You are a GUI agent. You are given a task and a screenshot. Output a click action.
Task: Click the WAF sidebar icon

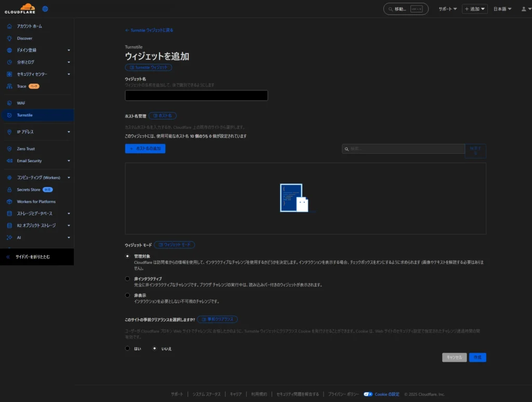click(x=9, y=103)
